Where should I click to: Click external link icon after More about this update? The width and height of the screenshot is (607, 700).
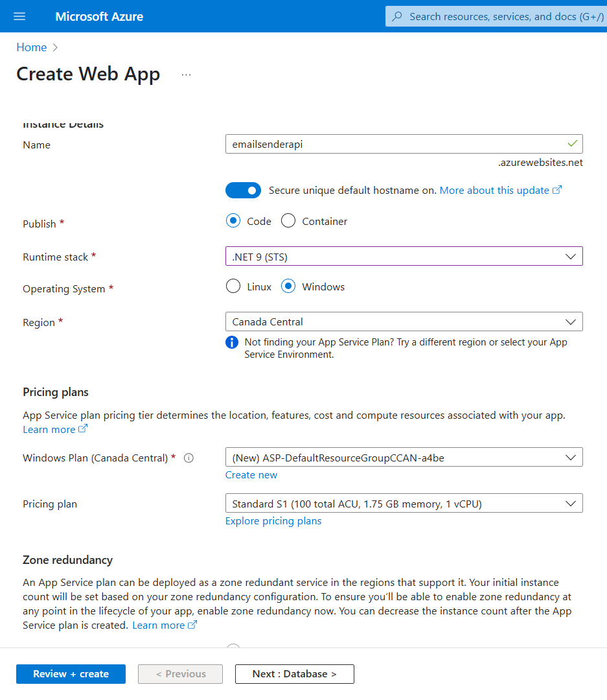point(557,190)
